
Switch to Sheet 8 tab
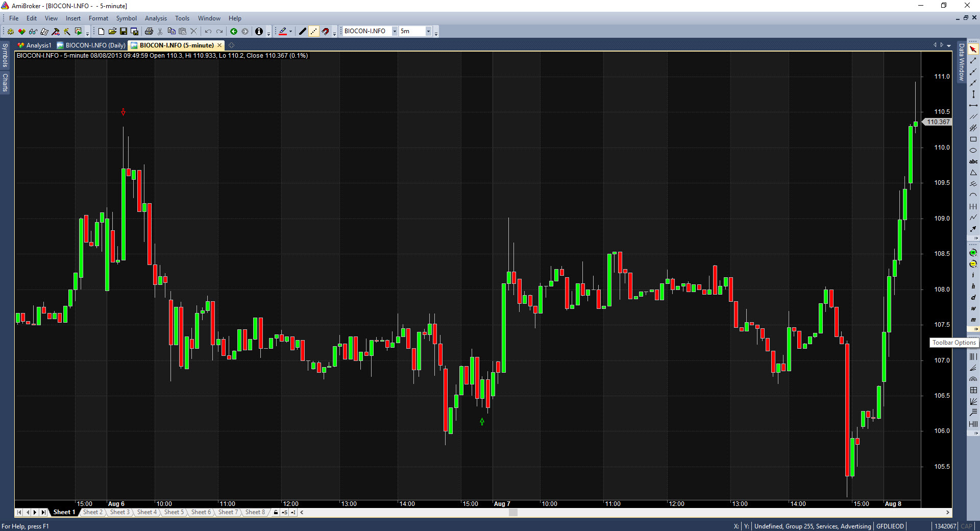click(x=255, y=512)
